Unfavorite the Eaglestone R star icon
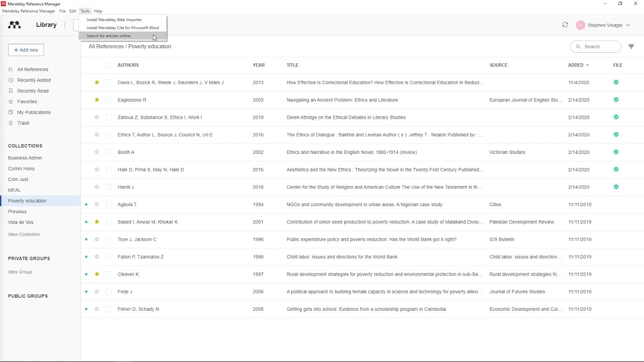This screenshot has height=362, width=644. click(97, 100)
